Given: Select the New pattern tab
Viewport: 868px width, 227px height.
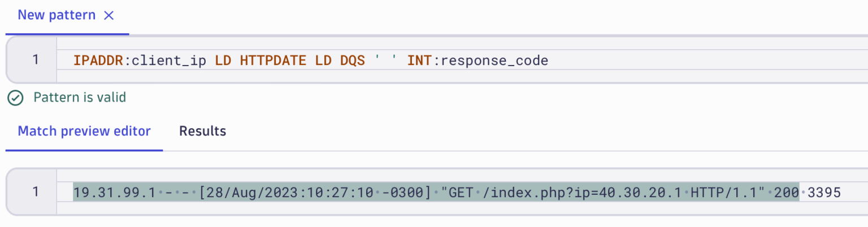Looking at the screenshot, I should [57, 15].
